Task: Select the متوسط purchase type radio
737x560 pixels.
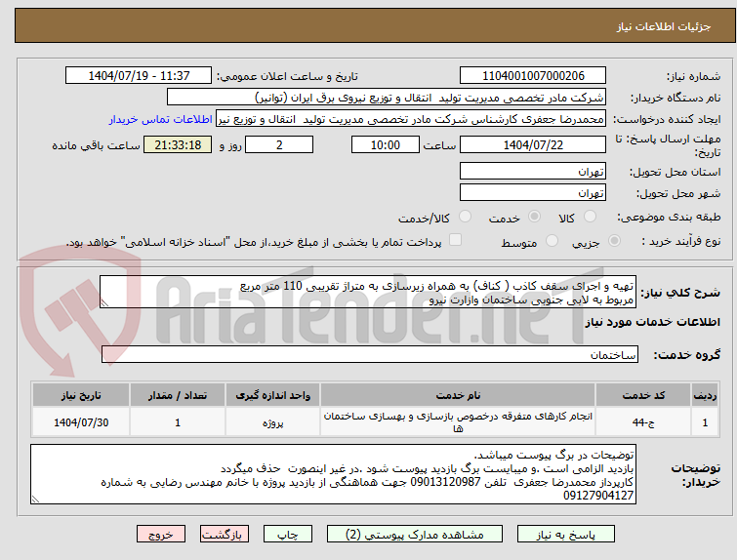Action: pos(552,241)
